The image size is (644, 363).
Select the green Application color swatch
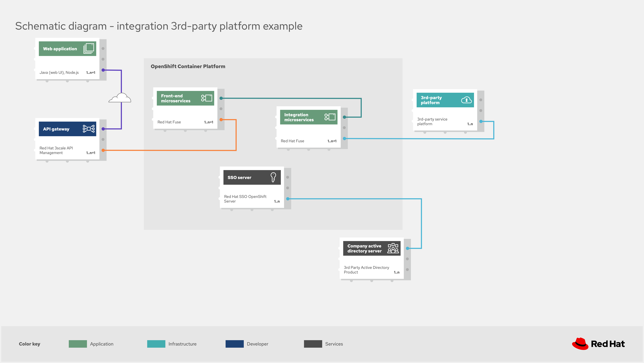[x=78, y=344]
